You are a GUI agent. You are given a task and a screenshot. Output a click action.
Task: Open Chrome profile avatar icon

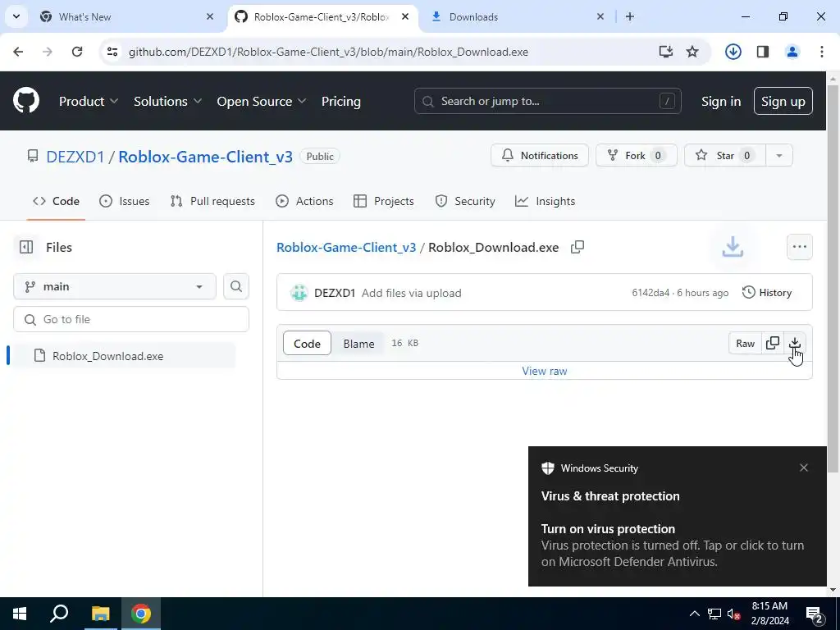click(x=792, y=52)
